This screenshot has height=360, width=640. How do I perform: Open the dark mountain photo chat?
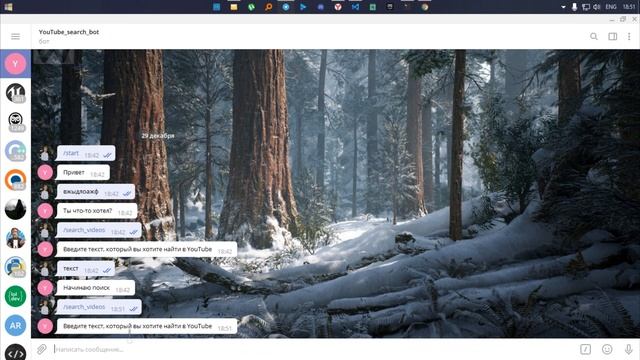coord(16,209)
